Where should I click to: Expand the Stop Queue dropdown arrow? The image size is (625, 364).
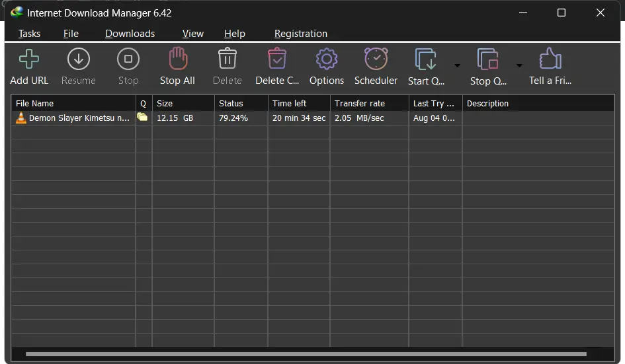tap(519, 65)
